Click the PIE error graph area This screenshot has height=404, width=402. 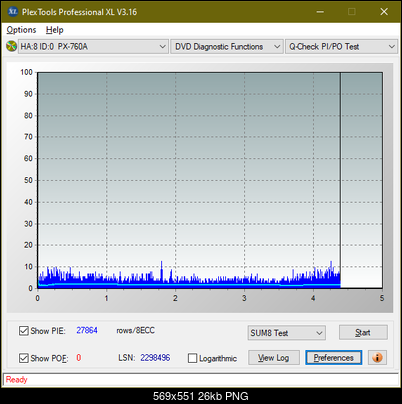click(x=210, y=180)
